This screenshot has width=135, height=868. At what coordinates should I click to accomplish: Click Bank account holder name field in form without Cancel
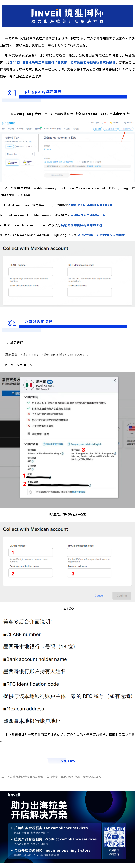(31, 292)
